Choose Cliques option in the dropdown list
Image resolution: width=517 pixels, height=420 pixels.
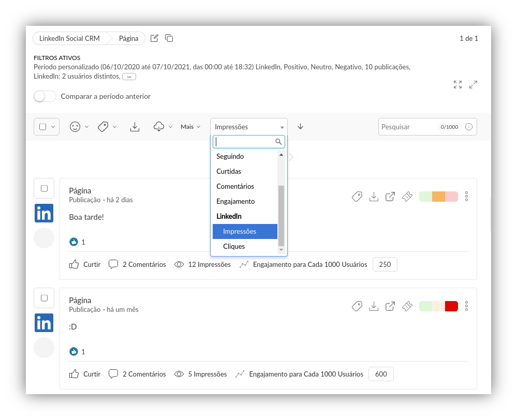(234, 246)
